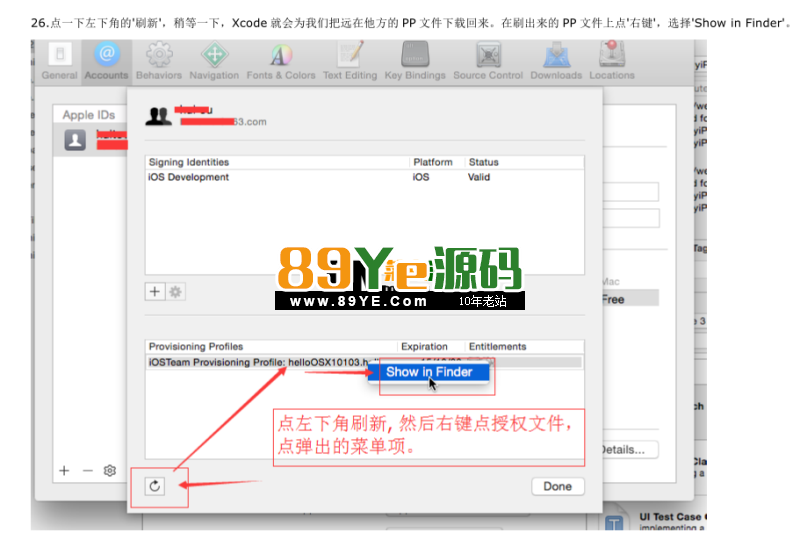The height and width of the screenshot is (554, 800).
Task: Select the Apple ID account in sidebar
Action: pos(91,140)
